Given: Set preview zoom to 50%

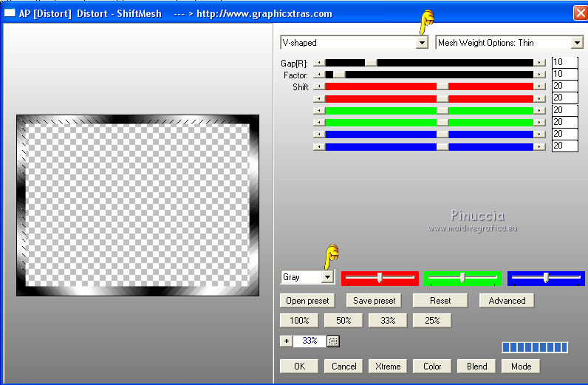Looking at the screenshot, I should click(343, 321).
